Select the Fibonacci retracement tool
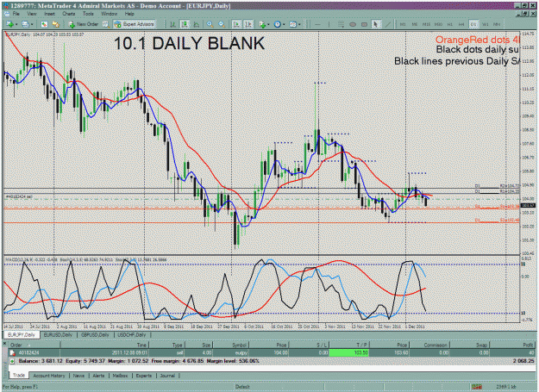This screenshot has width=539, height=392. (x=341, y=24)
